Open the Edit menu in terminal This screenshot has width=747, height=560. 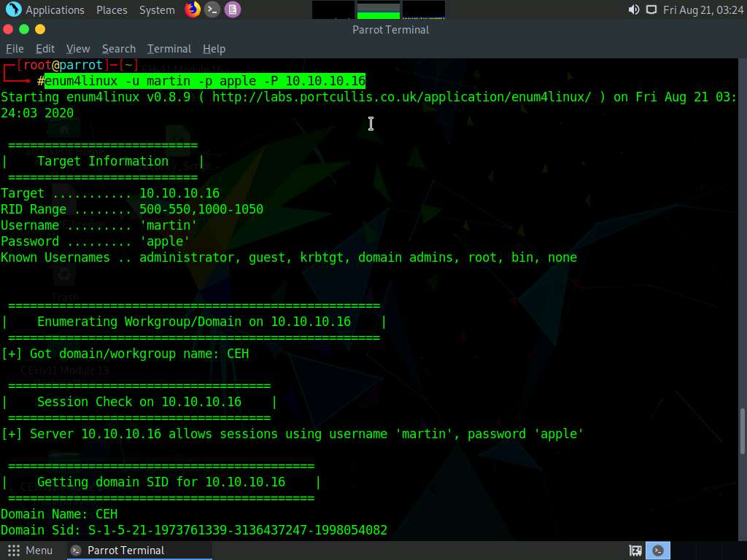45,49
